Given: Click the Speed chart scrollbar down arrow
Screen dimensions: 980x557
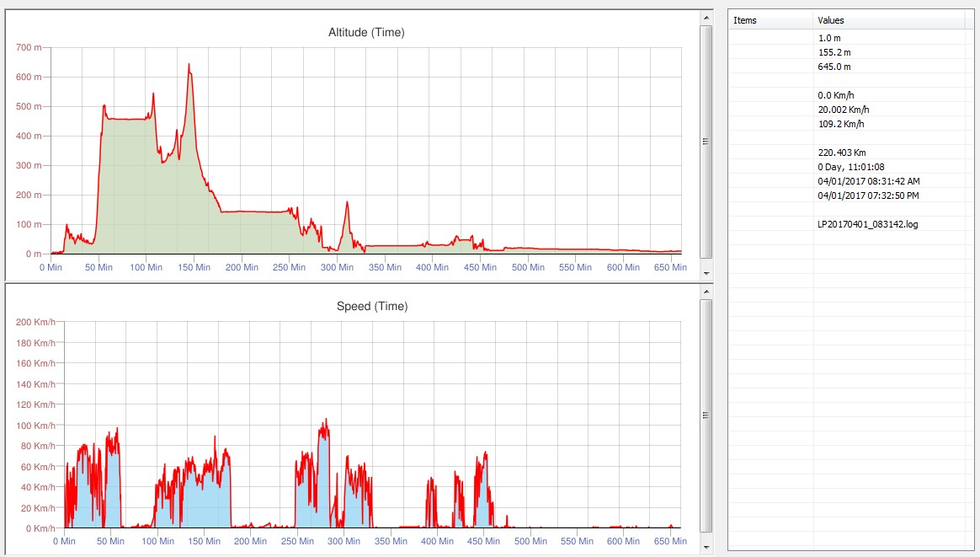Looking at the screenshot, I should coord(706,547).
